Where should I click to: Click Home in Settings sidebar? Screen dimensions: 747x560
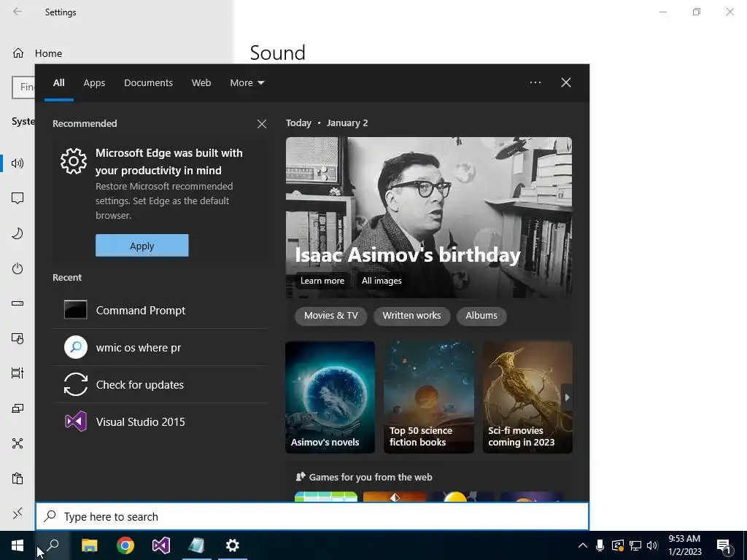48,53
